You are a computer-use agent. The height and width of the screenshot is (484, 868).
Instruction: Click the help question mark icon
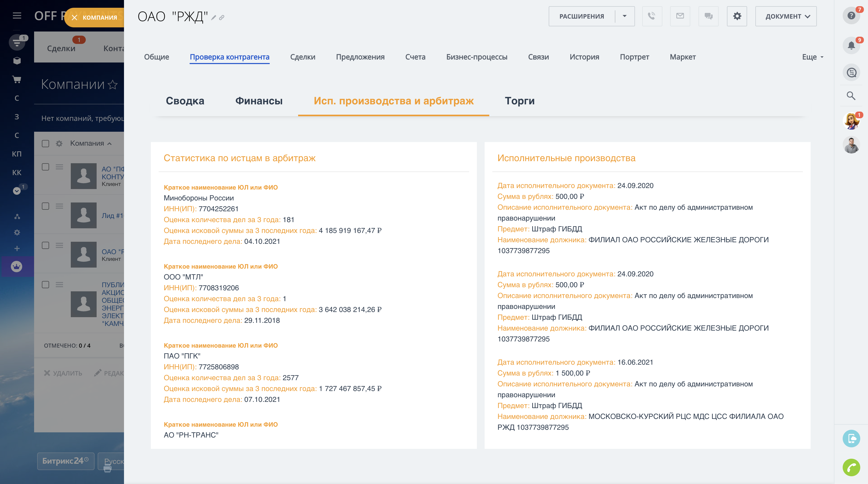point(851,15)
